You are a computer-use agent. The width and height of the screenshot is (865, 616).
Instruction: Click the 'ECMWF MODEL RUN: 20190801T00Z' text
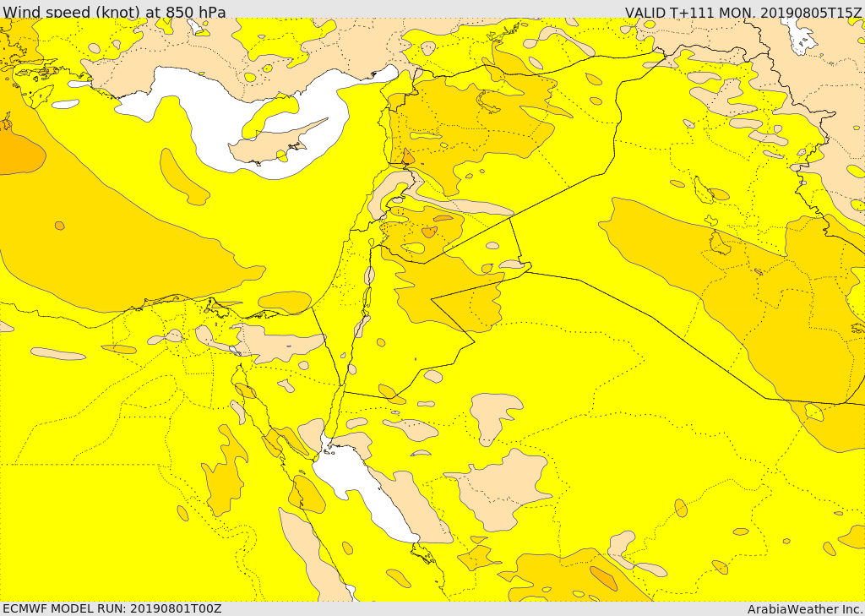[112, 608]
